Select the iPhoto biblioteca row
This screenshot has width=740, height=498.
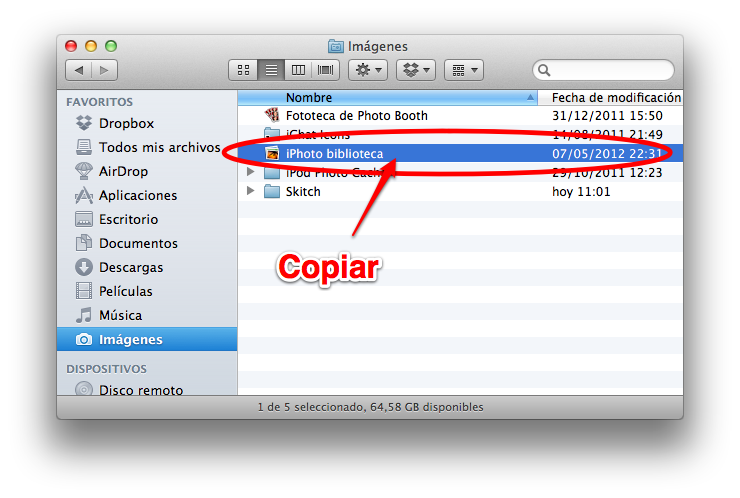(x=460, y=153)
